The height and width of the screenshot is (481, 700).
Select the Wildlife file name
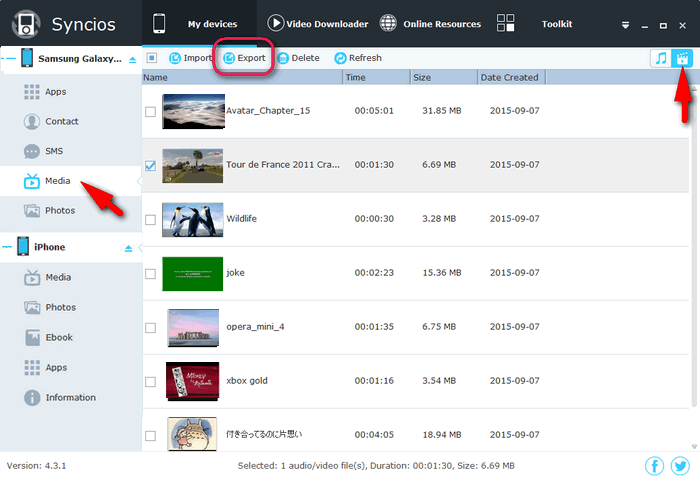[242, 219]
